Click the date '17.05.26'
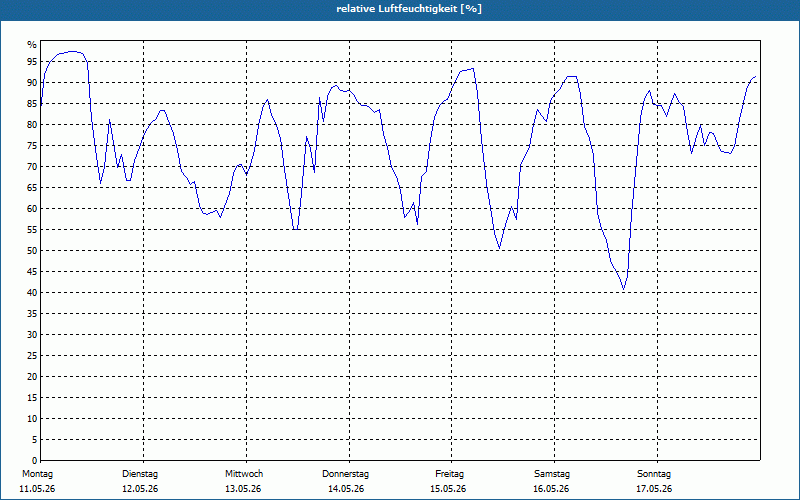The image size is (800, 500). tap(654, 489)
